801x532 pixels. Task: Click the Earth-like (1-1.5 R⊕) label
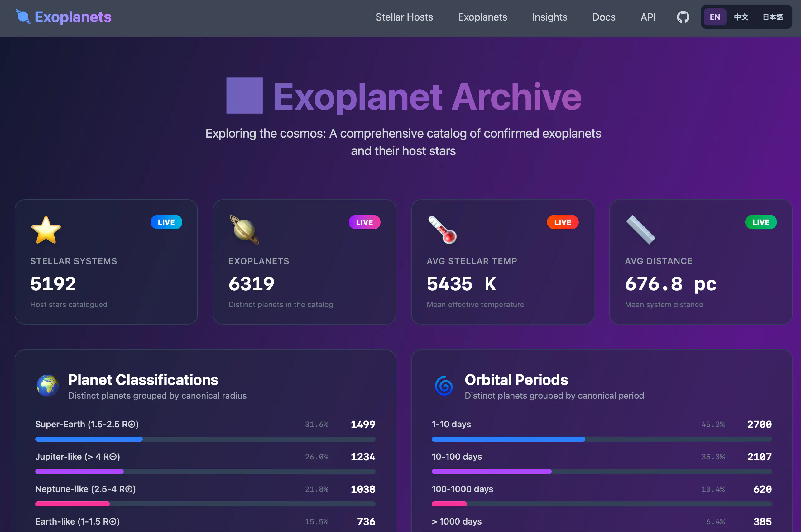[x=77, y=521]
